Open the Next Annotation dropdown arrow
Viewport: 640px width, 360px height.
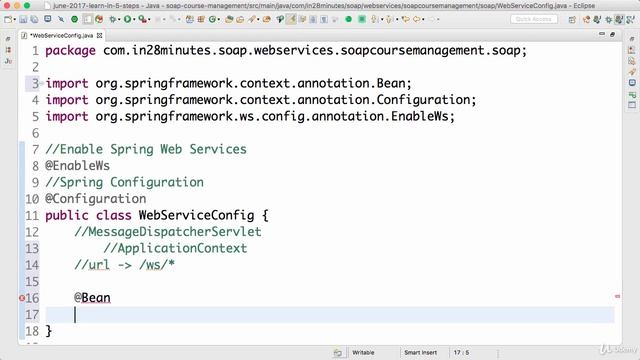tap(382, 20)
